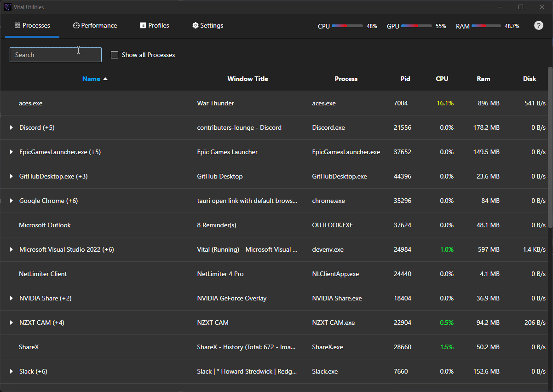Screen dimensions: 553x392
Task: Click the contributers-lounge - Discord window title
Action: pos(239,127)
